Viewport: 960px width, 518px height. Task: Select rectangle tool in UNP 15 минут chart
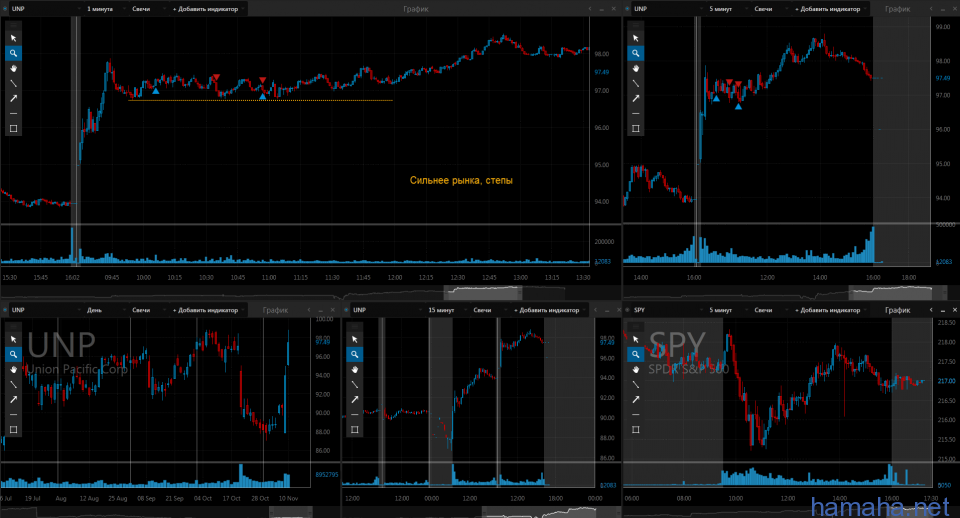pyautogui.click(x=354, y=430)
